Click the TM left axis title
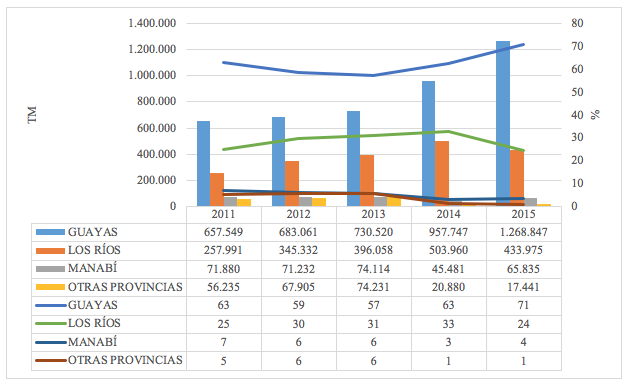The image size is (631, 385). click(x=32, y=115)
